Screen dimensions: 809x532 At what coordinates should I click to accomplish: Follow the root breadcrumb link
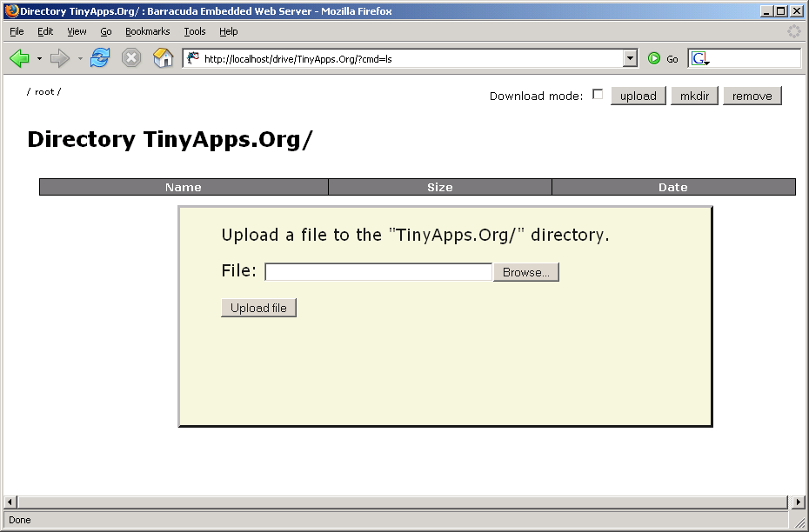43,91
